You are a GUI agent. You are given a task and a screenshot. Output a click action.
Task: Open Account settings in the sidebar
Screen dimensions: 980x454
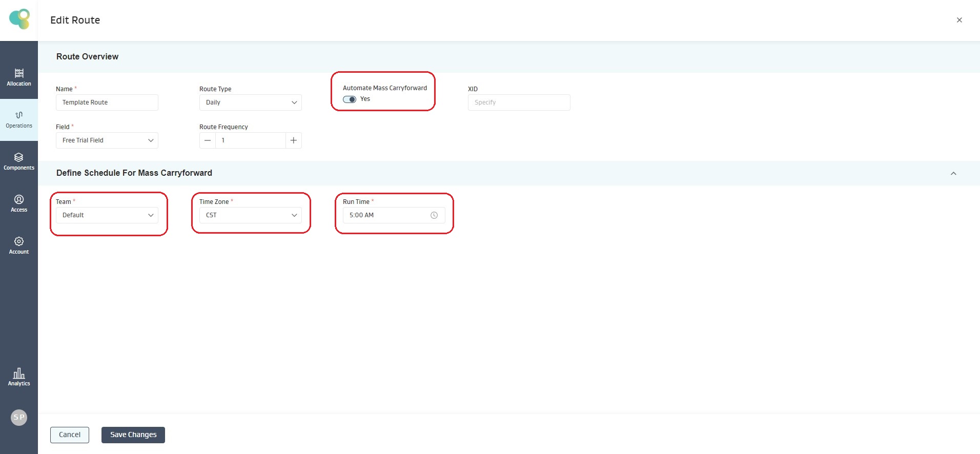click(x=19, y=245)
